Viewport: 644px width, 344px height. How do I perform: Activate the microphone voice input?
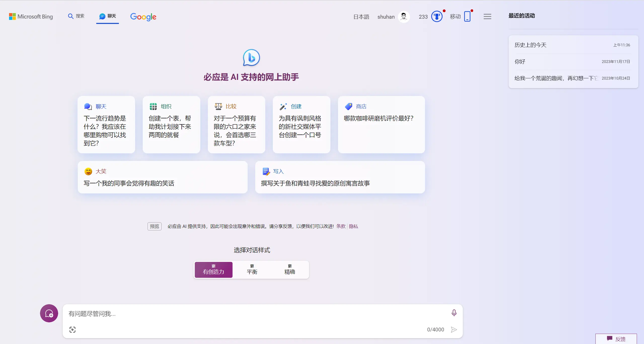point(454,313)
